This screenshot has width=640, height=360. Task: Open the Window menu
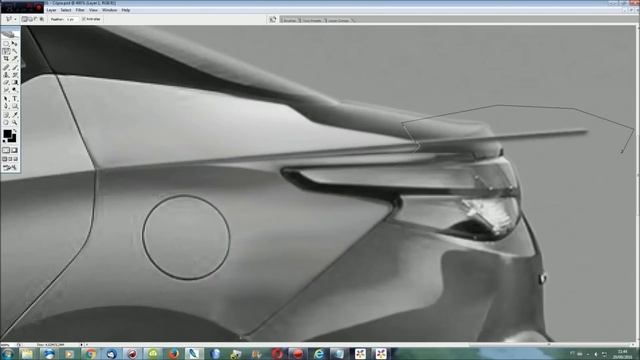109,10
